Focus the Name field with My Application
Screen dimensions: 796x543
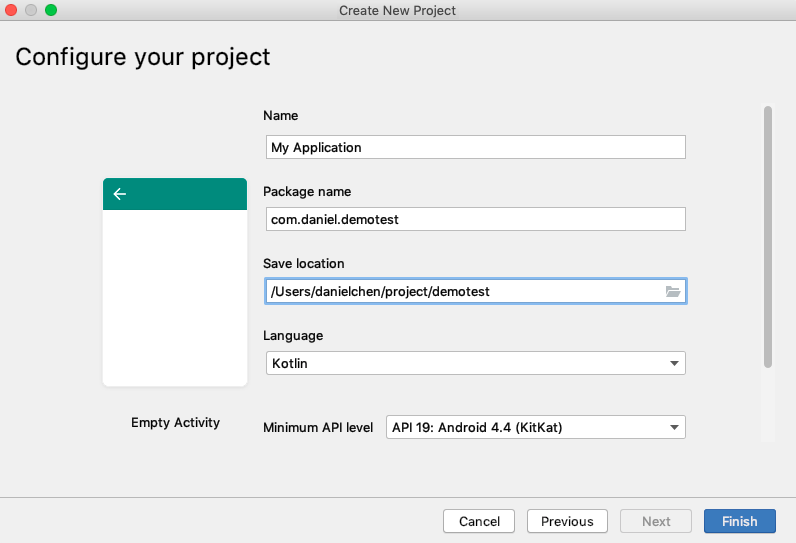pyautogui.click(x=475, y=147)
